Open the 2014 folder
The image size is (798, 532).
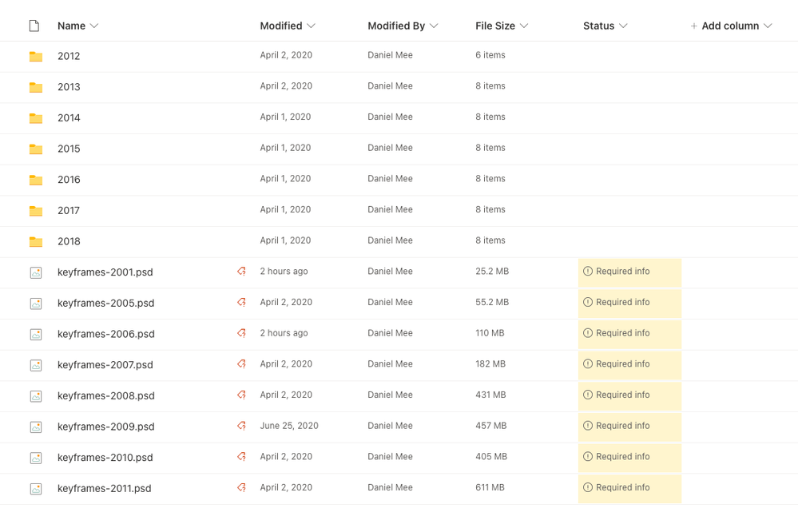coord(69,118)
